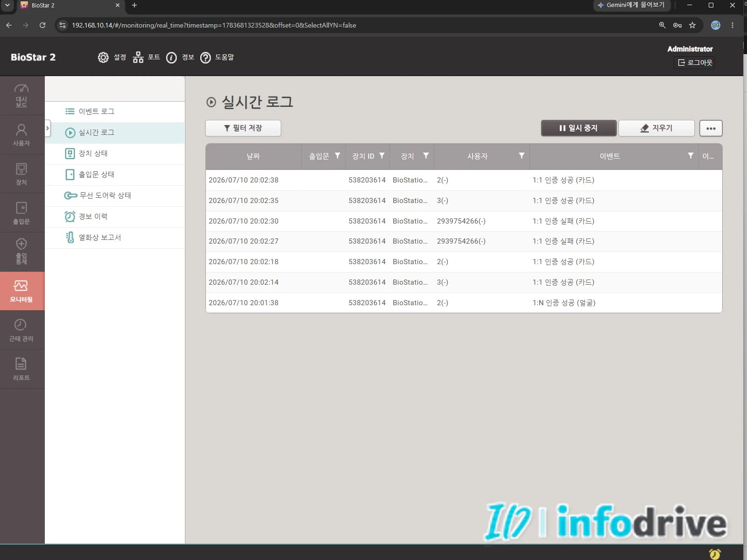Screen dimensions: 747x560
Task: Open the User column filter
Action: 521,156
